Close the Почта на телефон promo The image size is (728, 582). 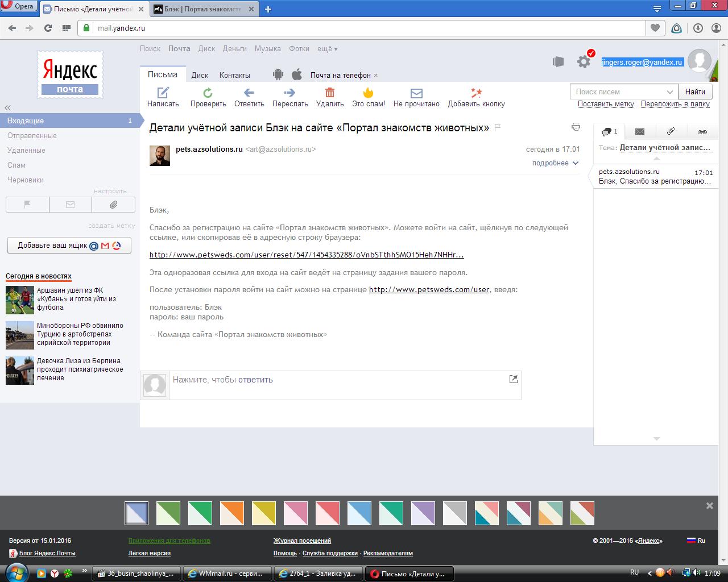(x=376, y=76)
